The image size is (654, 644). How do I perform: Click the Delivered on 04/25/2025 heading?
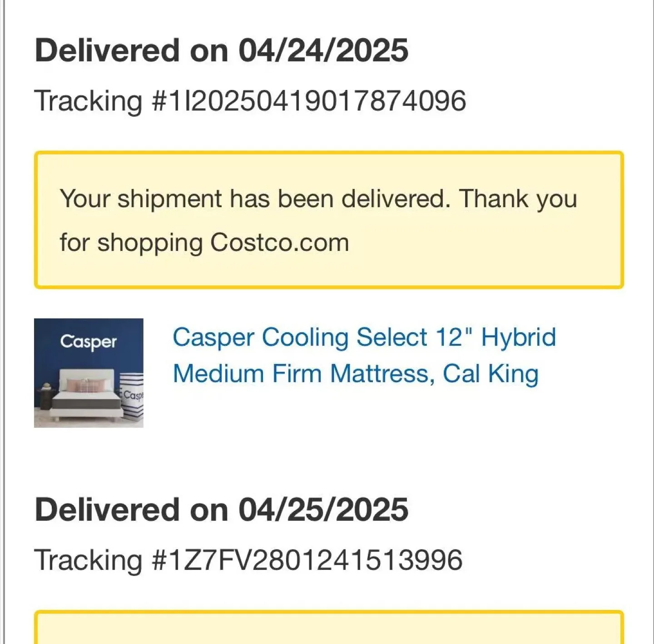222,509
